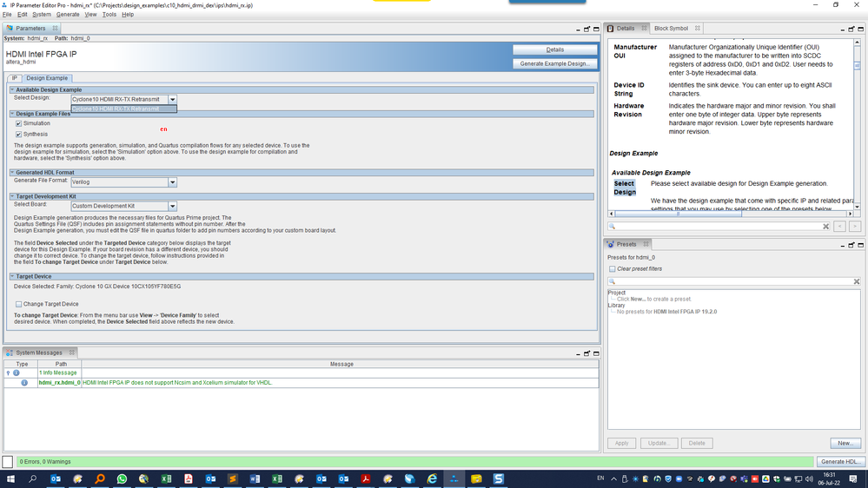Collapse the Design Example Files section
The height and width of the screenshot is (488, 868).
(x=12, y=114)
